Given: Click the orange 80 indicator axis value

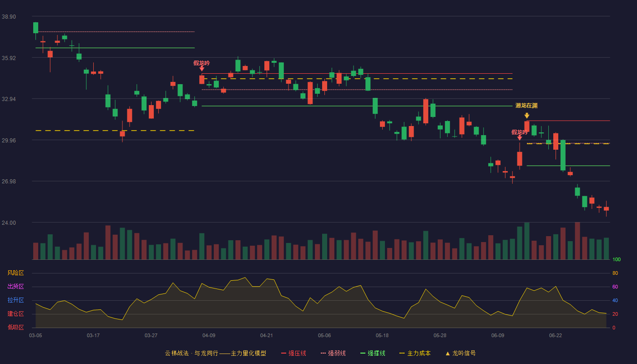Looking at the screenshot, I should point(615,273).
